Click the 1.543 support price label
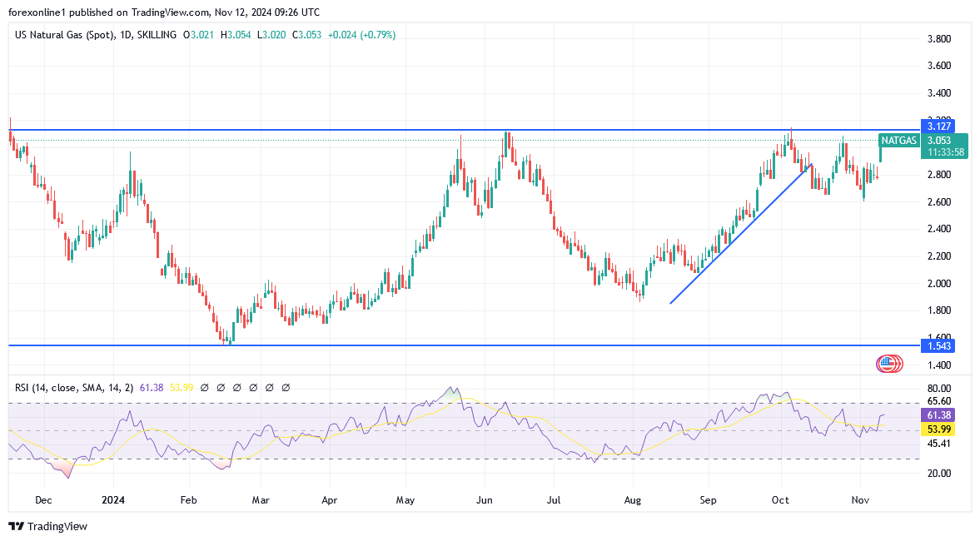The image size is (980, 541). (936, 344)
